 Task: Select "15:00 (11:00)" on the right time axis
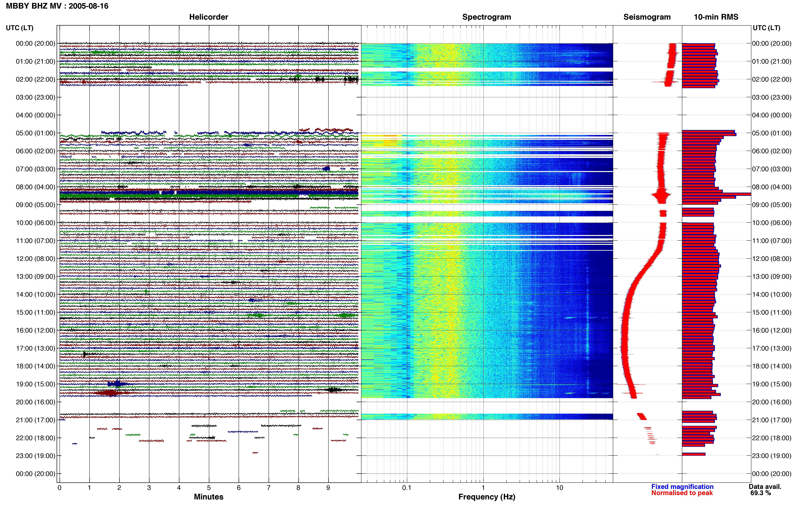point(772,313)
